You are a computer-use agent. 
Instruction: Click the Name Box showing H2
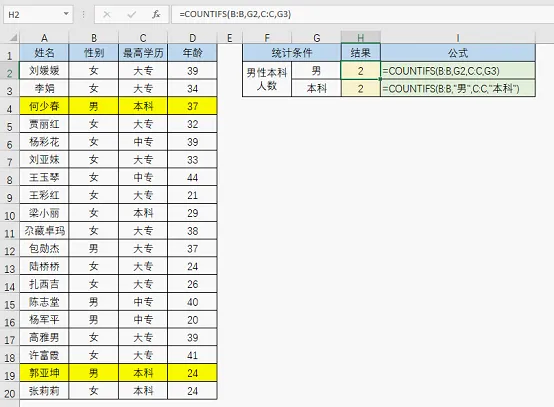pyautogui.click(x=38, y=14)
